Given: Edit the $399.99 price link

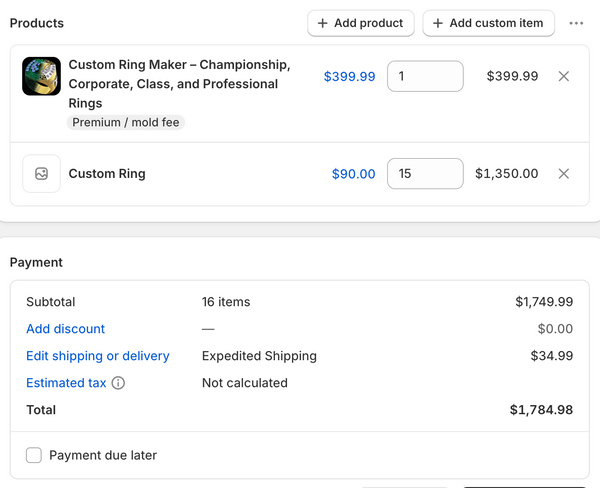Looking at the screenshot, I should coord(349,76).
